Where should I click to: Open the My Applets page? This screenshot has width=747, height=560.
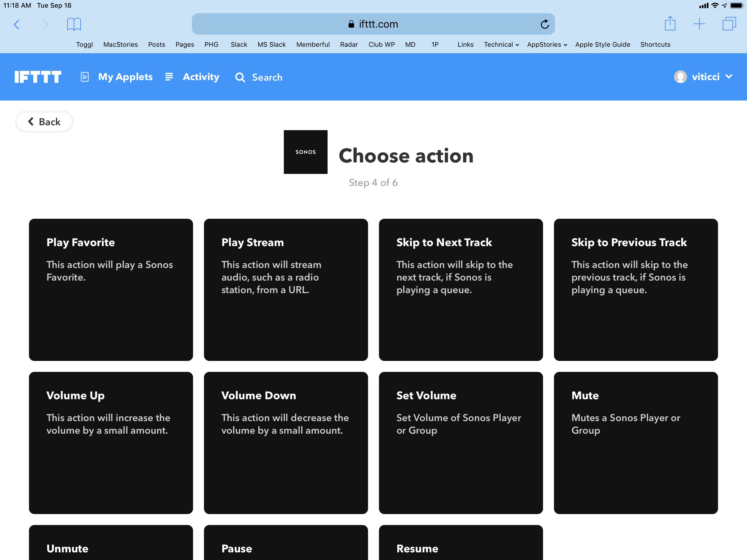(125, 77)
